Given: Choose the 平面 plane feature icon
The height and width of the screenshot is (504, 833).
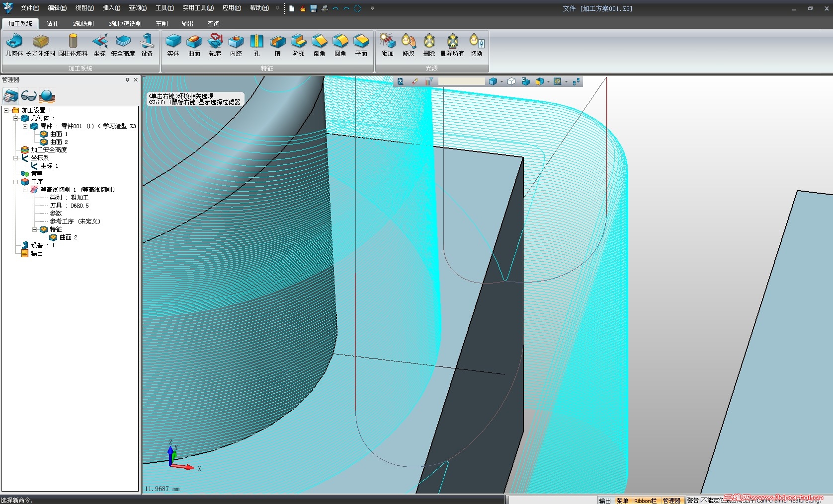Looking at the screenshot, I should 361,45.
